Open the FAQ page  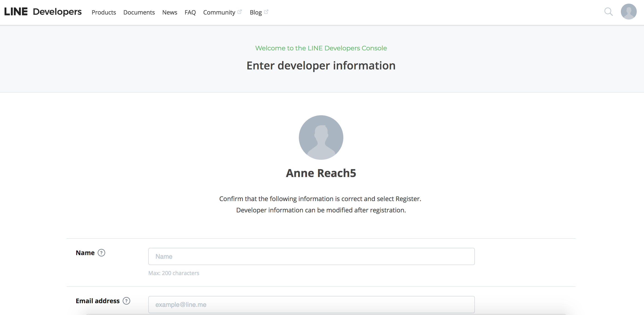tap(190, 12)
